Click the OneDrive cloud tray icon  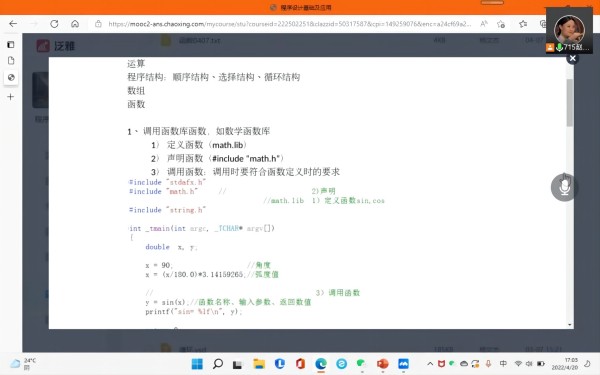pyautogui.click(x=464, y=364)
